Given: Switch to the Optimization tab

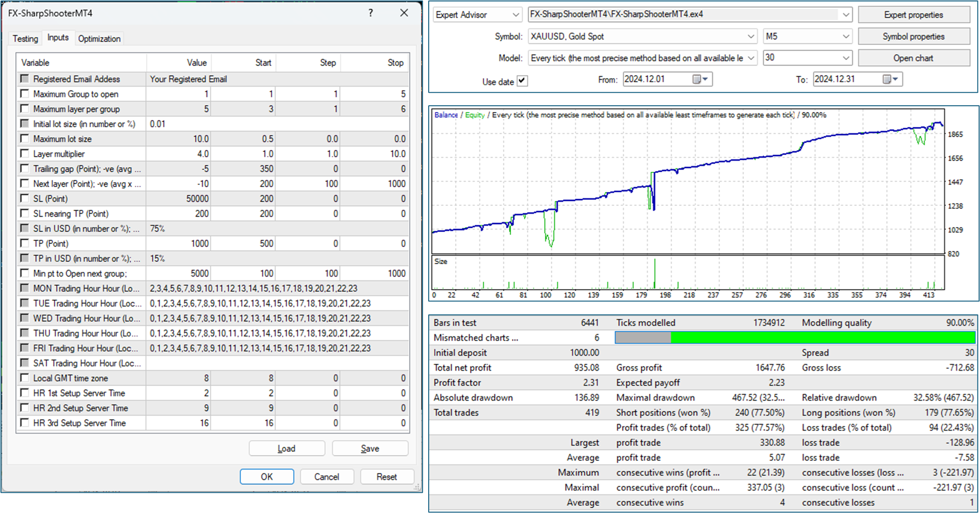Looking at the screenshot, I should [99, 39].
